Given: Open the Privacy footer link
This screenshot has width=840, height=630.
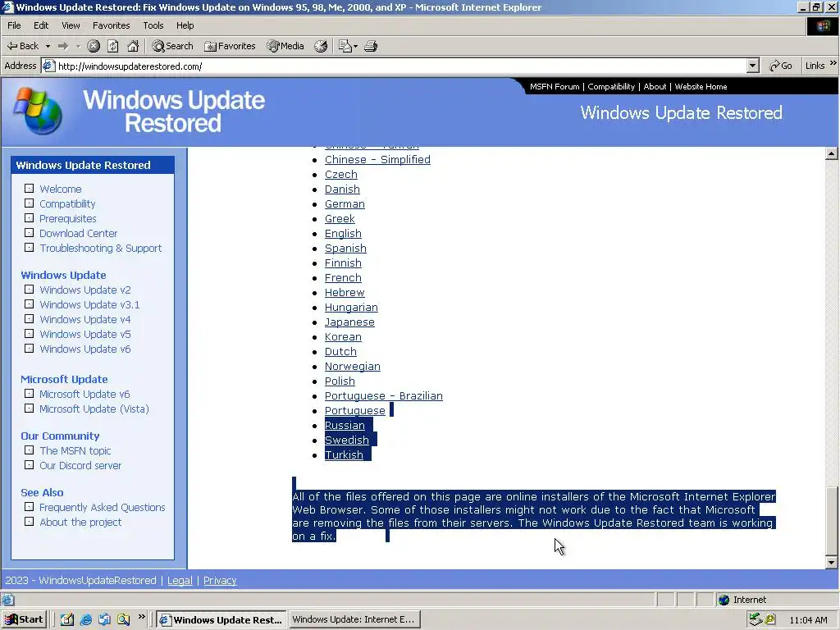Looking at the screenshot, I should [220, 581].
